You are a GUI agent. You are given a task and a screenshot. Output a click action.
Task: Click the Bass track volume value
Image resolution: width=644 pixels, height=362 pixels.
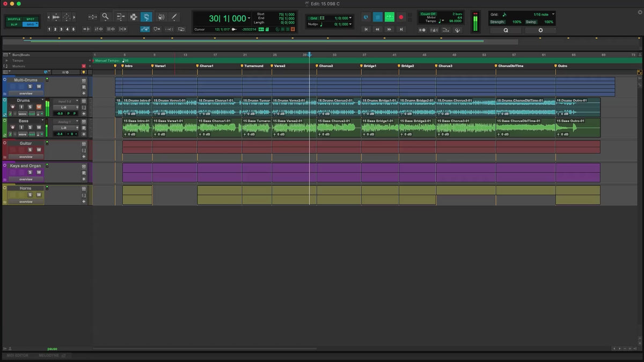point(60,134)
